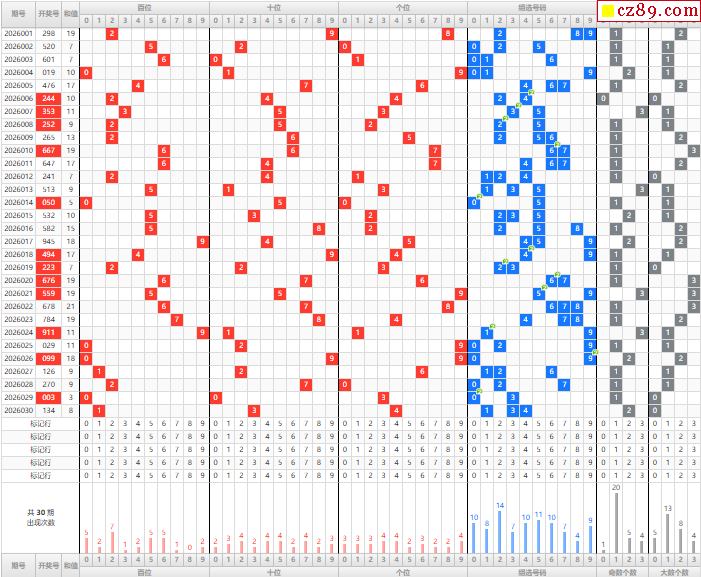Viewport: 701px width, 577px height.
Task: Click period number 2026030 in last row
Action: 18,410
